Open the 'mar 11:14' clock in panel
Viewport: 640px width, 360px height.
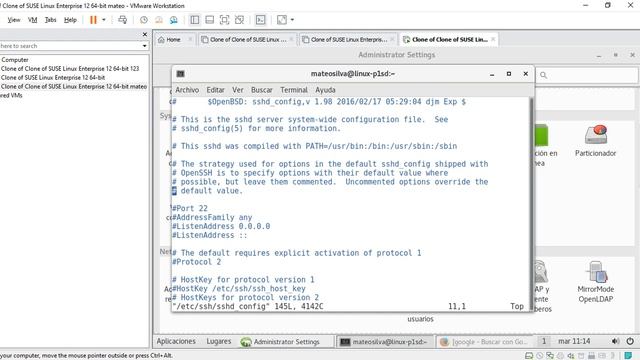point(574,341)
